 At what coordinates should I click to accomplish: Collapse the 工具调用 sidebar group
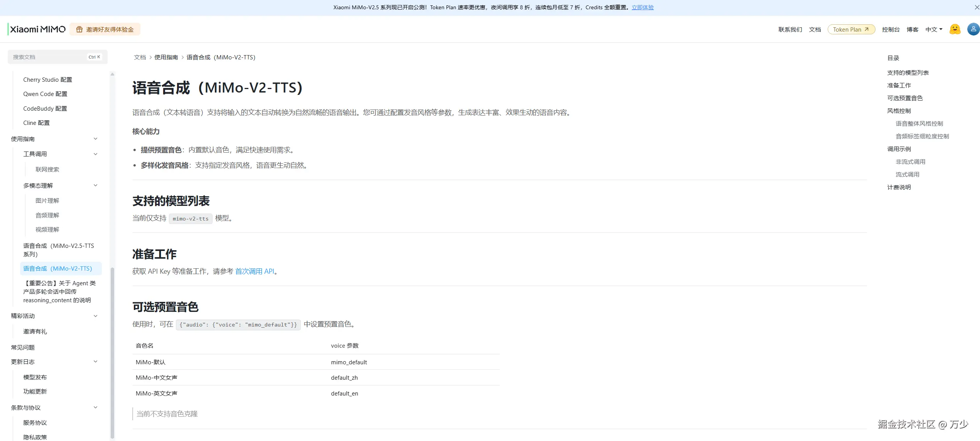pyautogui.click(x=96, y=154)
